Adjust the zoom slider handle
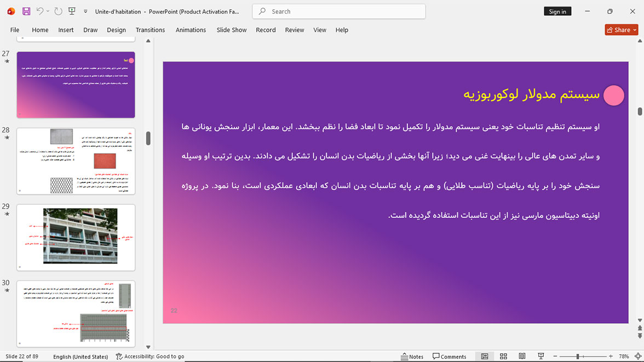 click(x=577, y=356)
